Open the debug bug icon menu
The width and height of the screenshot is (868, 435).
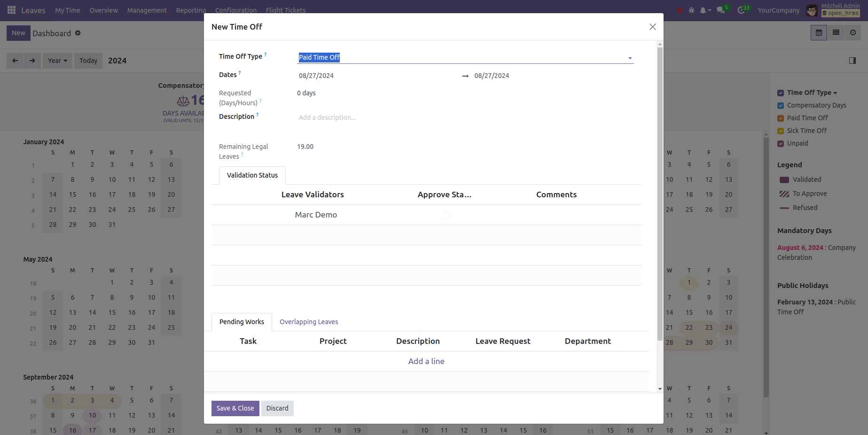pyautogui.click(x=691, y=10)
